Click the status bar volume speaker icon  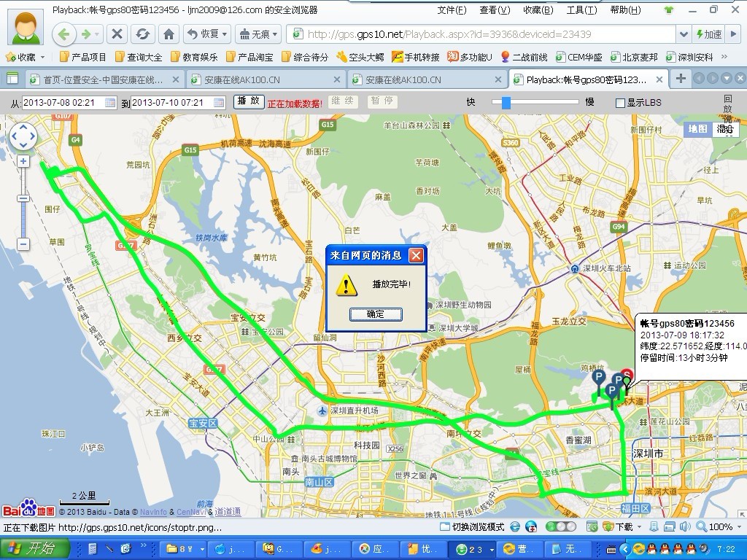tap(685, 526)
